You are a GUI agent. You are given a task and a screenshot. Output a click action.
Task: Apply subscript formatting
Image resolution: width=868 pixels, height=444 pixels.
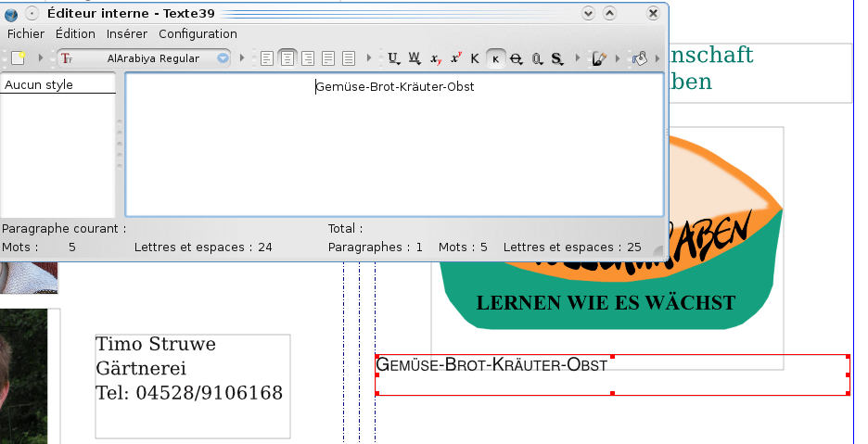coord(435,58)
